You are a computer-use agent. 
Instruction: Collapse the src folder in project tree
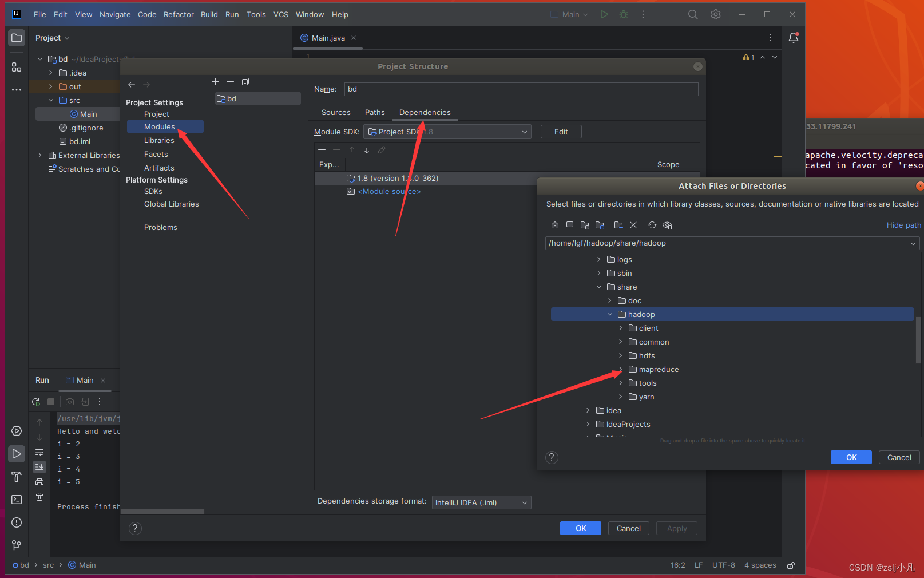click(51, 101)
